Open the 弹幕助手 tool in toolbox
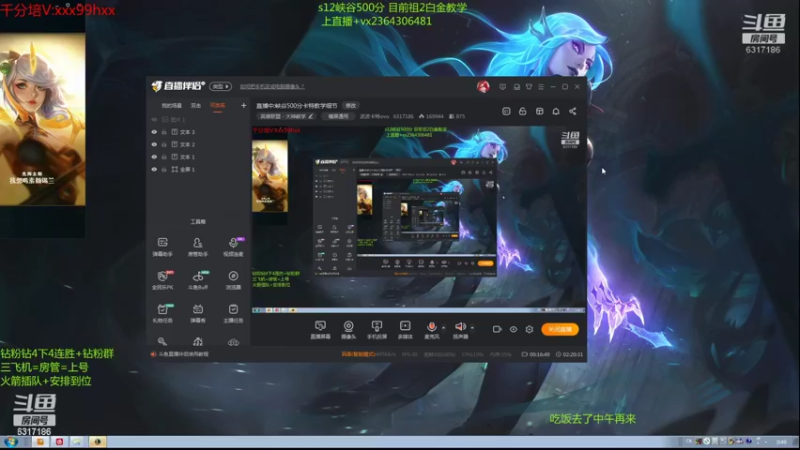The height and width of the screenshot is (450, 800). pos(162,246)
